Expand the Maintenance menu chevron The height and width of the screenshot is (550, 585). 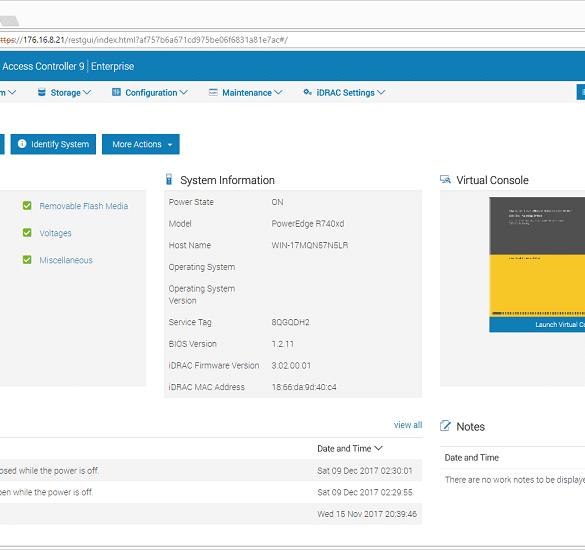278,93
